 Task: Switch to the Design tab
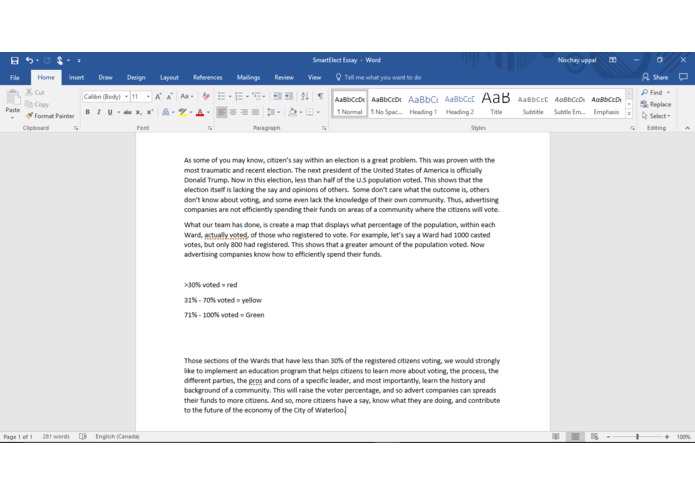point(136,78)
